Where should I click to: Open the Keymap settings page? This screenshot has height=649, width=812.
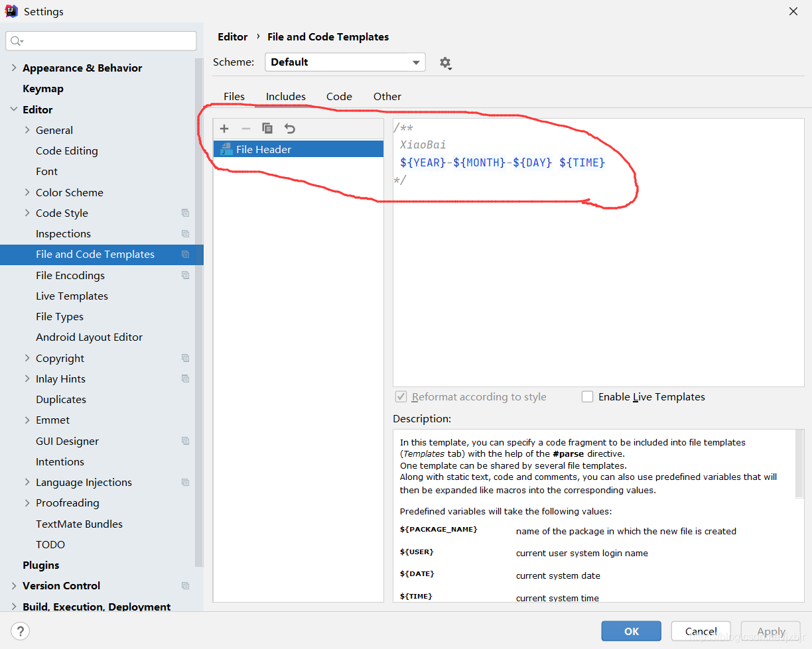pyautogui.click(x=43, y=88)
